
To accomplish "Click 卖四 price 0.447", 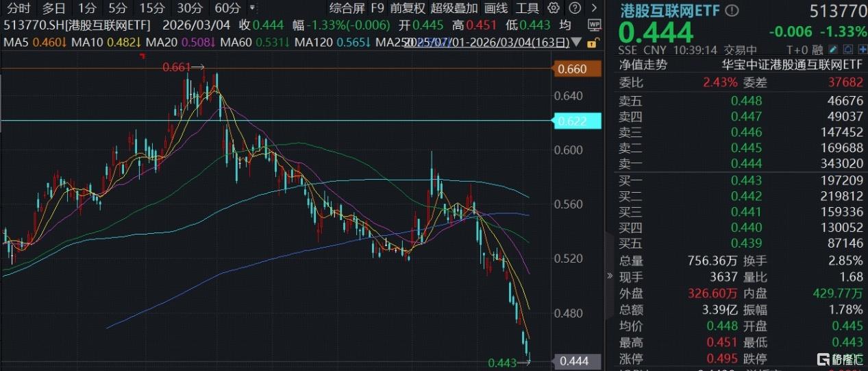I will 746,117.
